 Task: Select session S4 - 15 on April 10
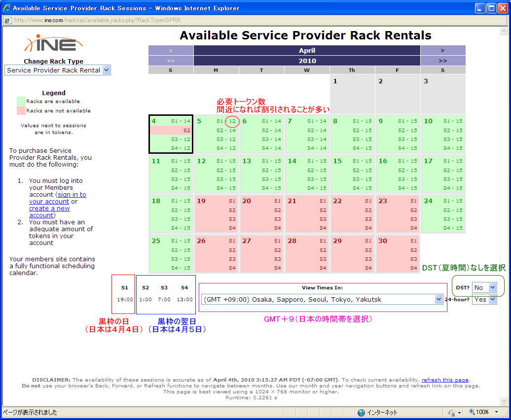[453, 148]
